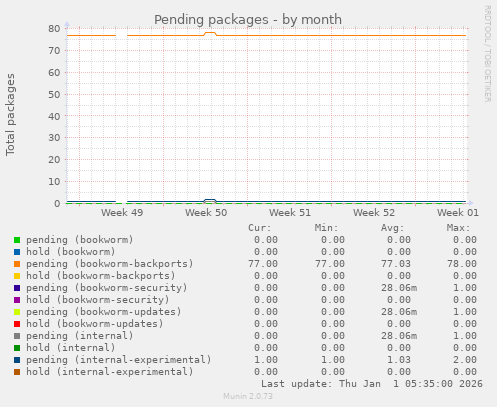The width and height of the screenshot is (497, 407).
Task: Click the 2.00 max for internal-experimental
Action: (x=465, y=360)
